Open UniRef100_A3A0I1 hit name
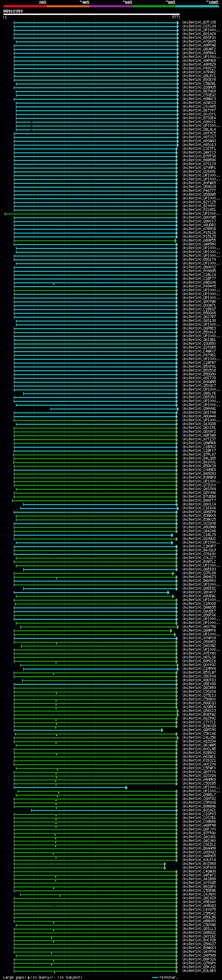The height and width of the screenshot is (980, 222). 199,122
